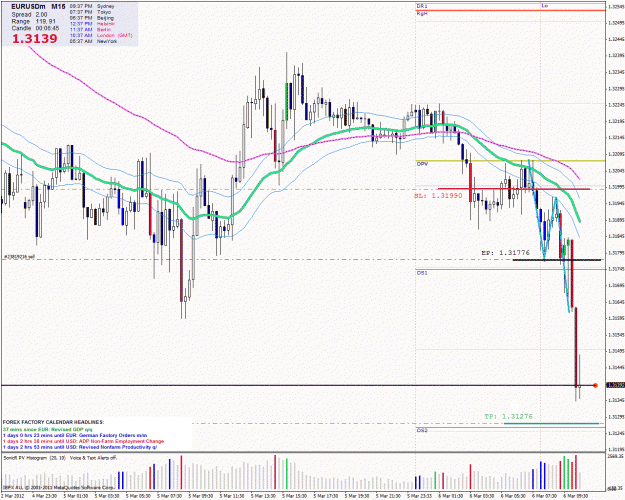Viewport: 625px width, 500px height.
Task: Click the sell order label on left edge
Action: pos(20,257)
